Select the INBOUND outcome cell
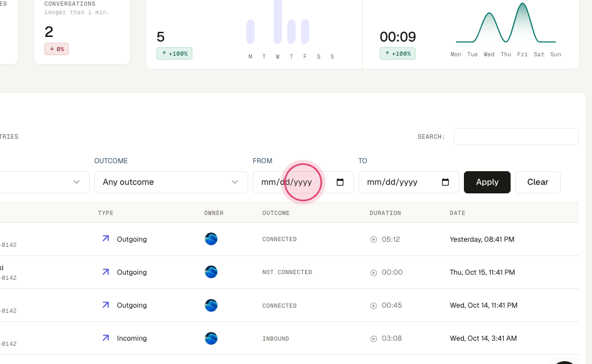Screen dimensions: 592x364 pyautogui.click(x=276, y=339)
